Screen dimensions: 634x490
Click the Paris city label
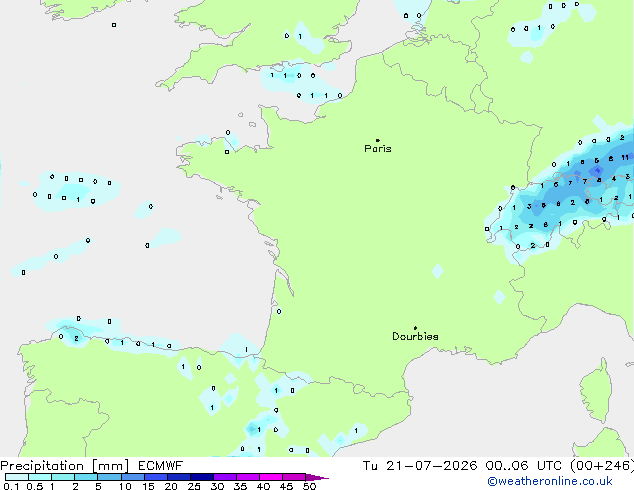[x=378, y=149]
